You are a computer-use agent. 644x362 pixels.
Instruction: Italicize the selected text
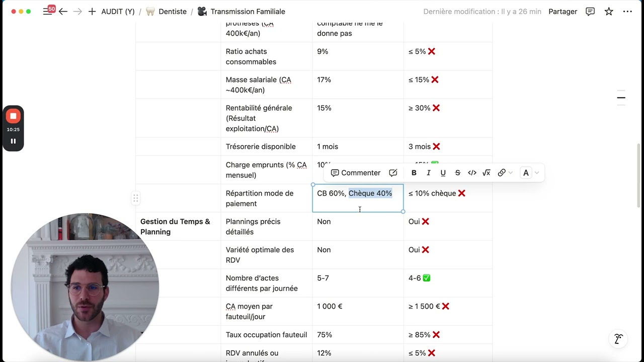point(429,173)
